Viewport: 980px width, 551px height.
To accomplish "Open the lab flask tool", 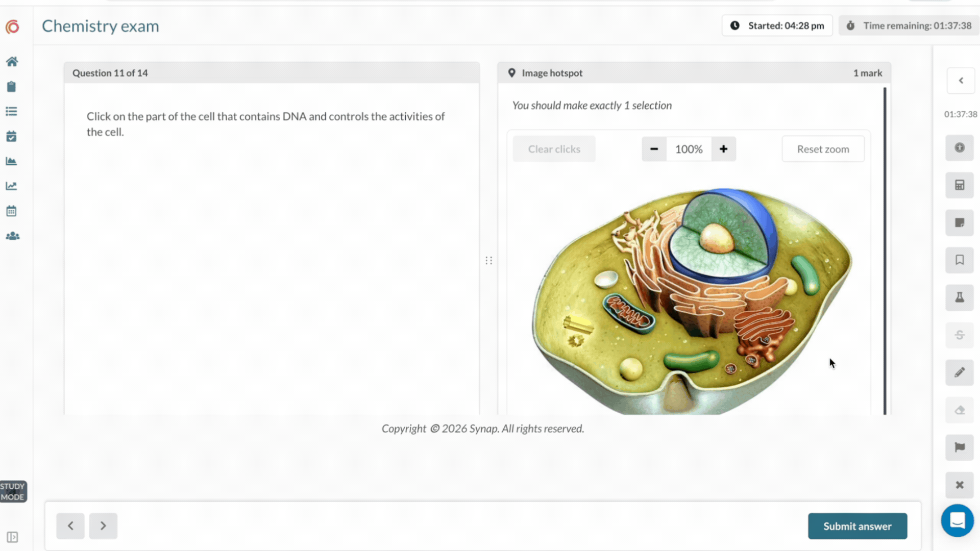I will click(960, 297).
